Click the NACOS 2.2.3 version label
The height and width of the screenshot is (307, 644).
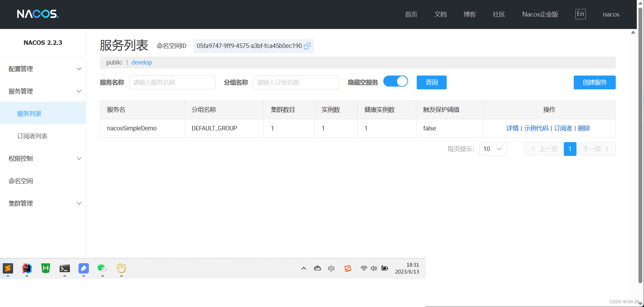[x=43, y=43]
